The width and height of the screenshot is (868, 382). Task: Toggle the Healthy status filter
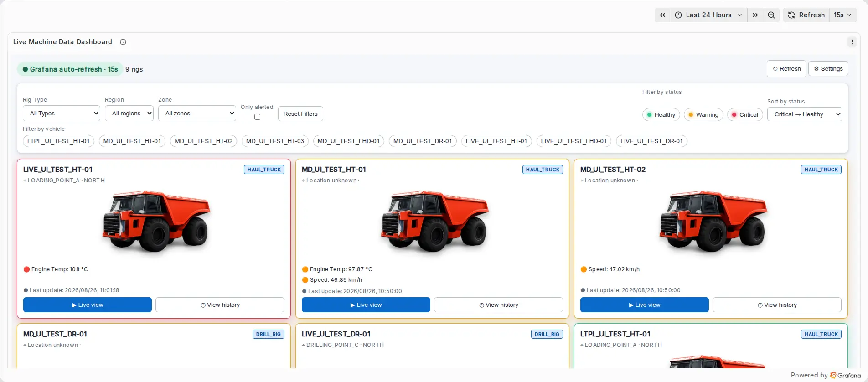pyautogui.click(x=661, y=115)
